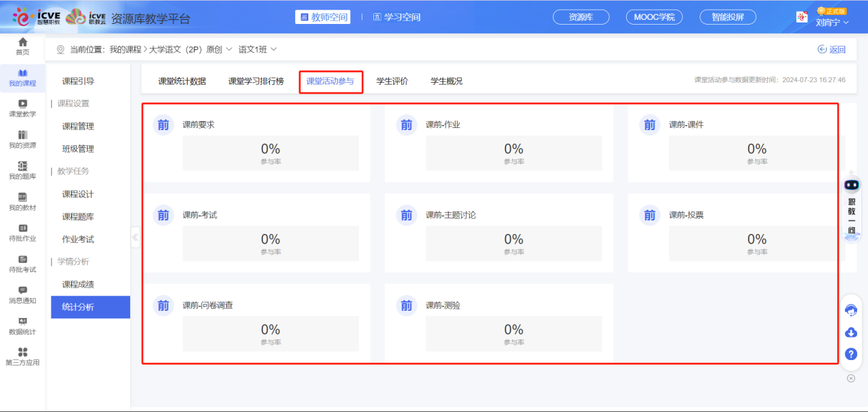Image resolution: width=868 pixels, height=412 pixels.
Task: Open the 首页 home icon in sidebar
Action: (x=22, y=47)
